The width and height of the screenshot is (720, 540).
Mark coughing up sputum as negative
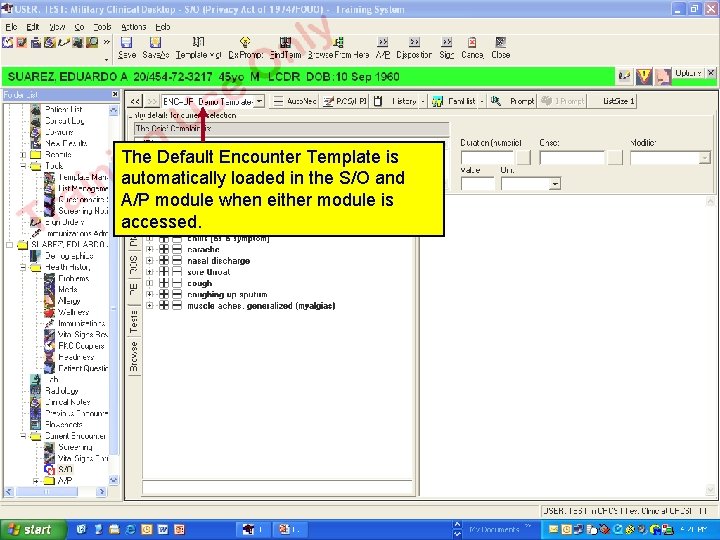click(x=177, y=294)
